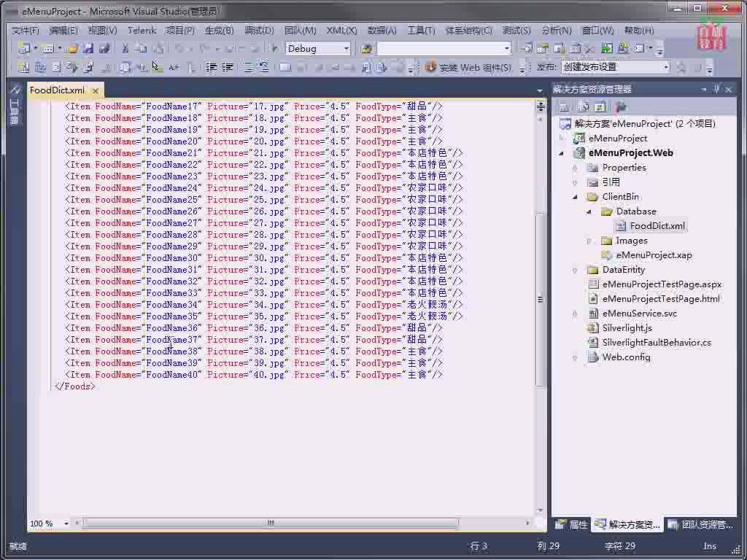Collapse the eMenuProject.Web project node
This screenshot has width=747, height=560.
pyautogui.click(x=562, y=153)
